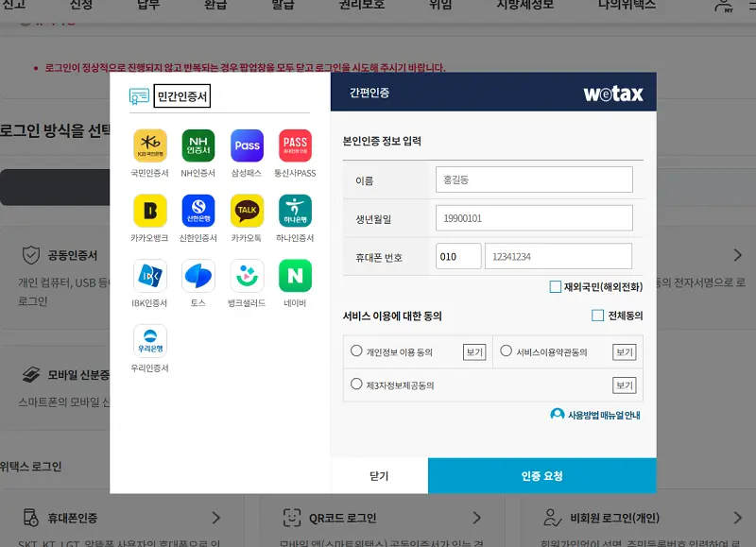Open the 지방세정보 menu
The width and height of the screenshot is (756, 547).
(525, 6)
